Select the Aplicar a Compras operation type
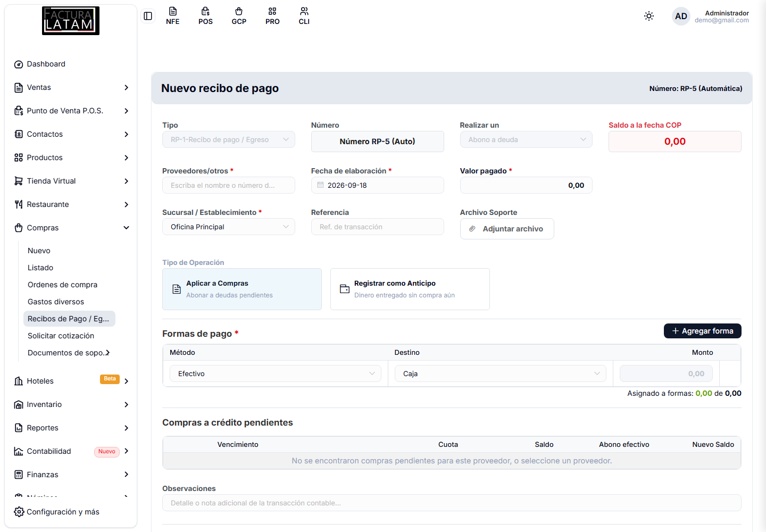Screen dimensions: 766x532 [242, 289]
